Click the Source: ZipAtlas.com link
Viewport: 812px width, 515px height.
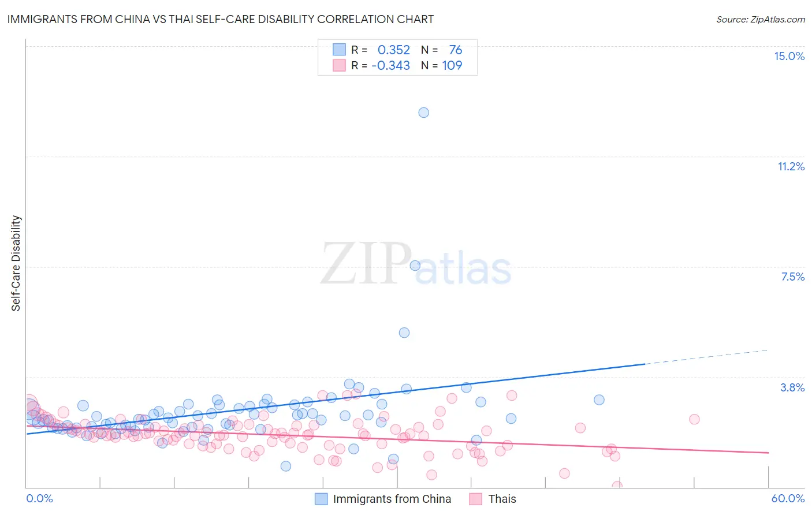(761, 19)
